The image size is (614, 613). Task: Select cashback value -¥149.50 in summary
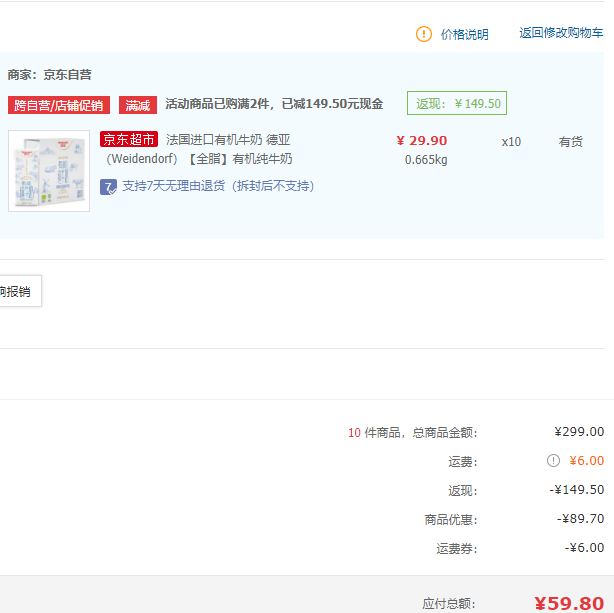[577, 490]
